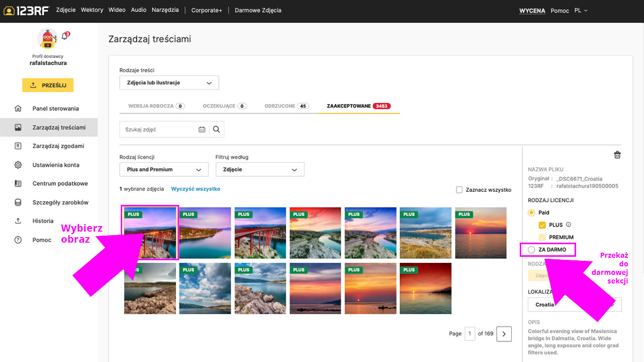Click the PLUS license info icon
Viewport: 644px width, 362px height.
[569, 225]
